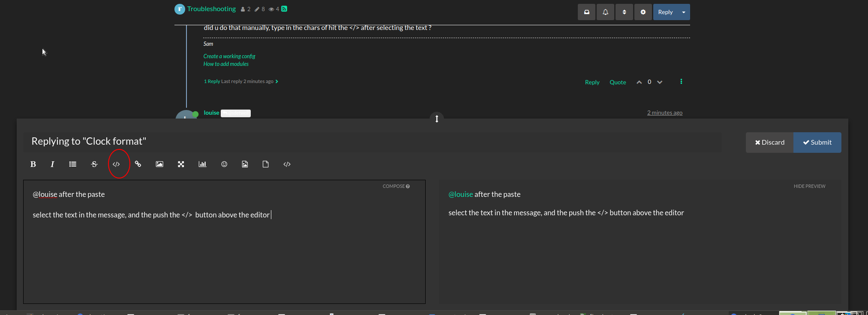The height and width of the screenshot is (315, 868).
Task: Switch composer to fullscreen with the expand-arrows icon
Action: pyautogui.click(x=181, y=164)
